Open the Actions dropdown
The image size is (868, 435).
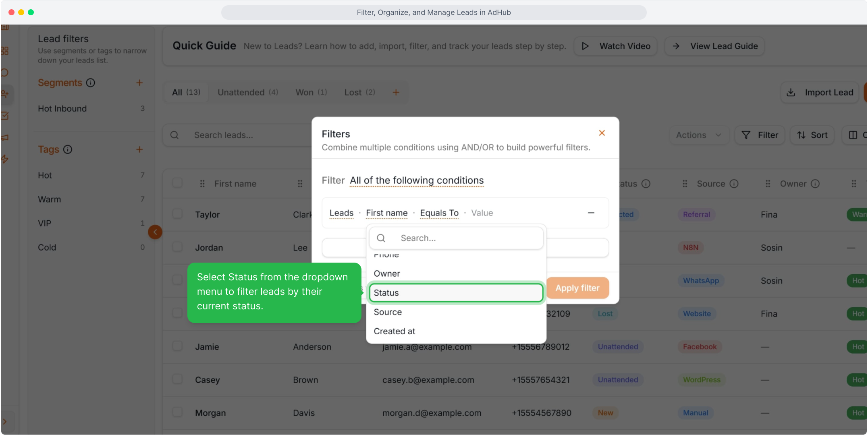(699, 135)
